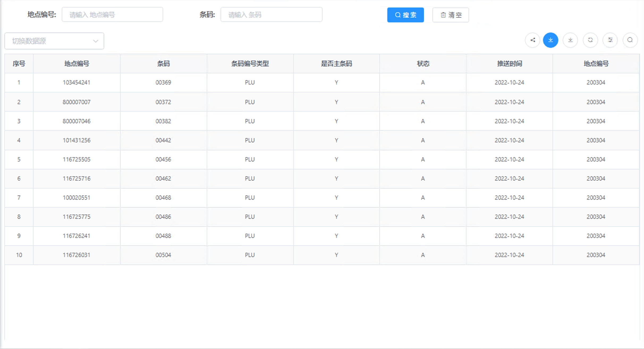Screen dimensions: 644x349
Task: Select the second download/export icon
Action: coord(570,40)
